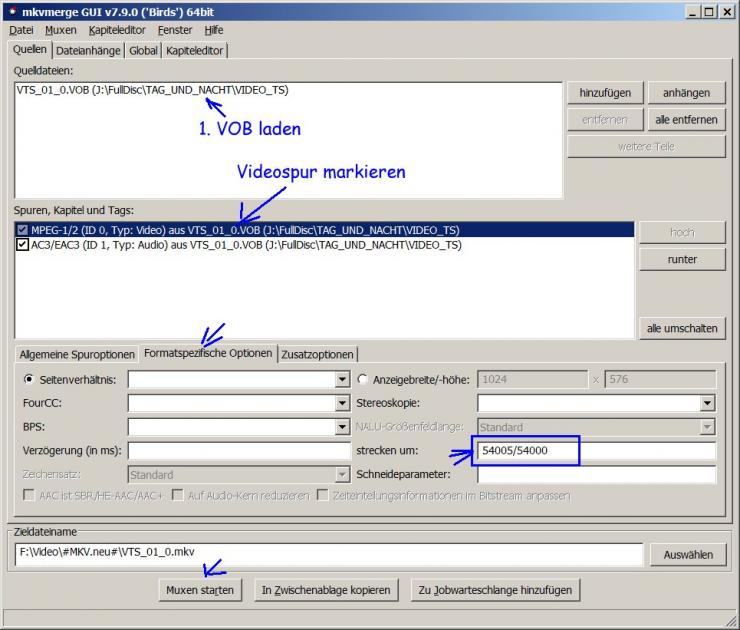The image size is (740, 630).
Task: Click the Auswählen button for output file
Action: (x=688, y=555)
